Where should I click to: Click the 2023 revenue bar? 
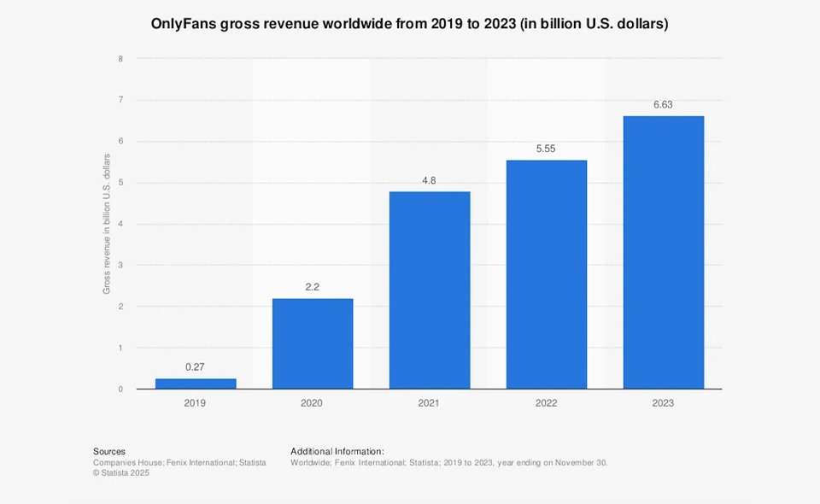coord(664,253)
